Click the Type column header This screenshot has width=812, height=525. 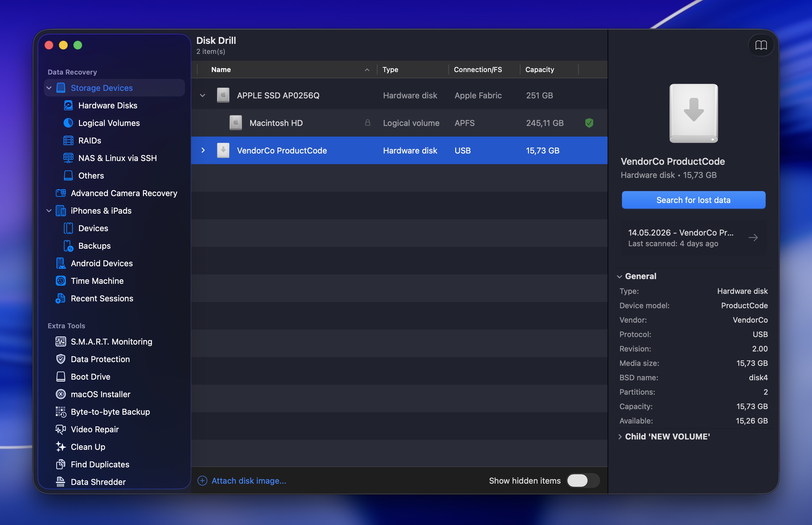coord(413,70)
